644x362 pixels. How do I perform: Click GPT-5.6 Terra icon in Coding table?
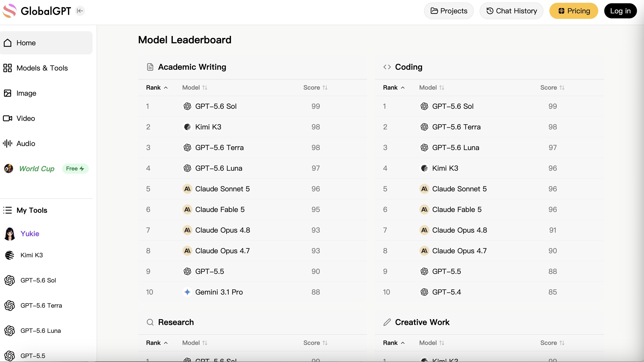click(x=424, y=127)
